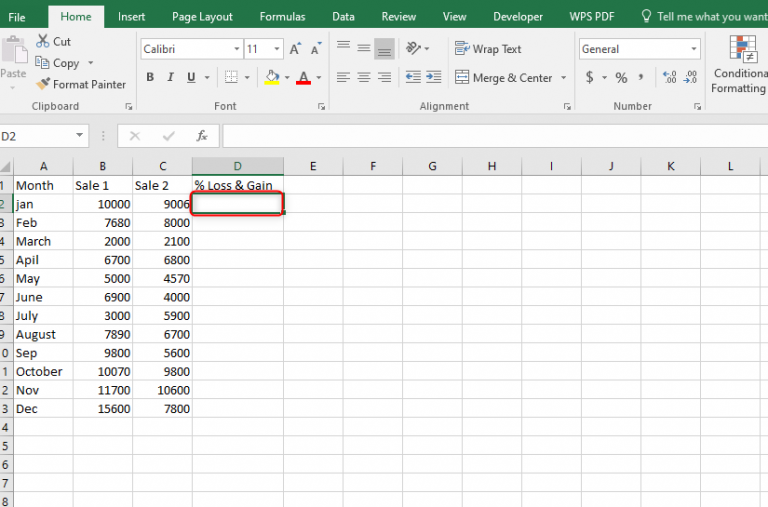The height and width of the screenshot is (507, 768).
Task: Click the Cut scissors icon
Action: [x=43, y=41]
